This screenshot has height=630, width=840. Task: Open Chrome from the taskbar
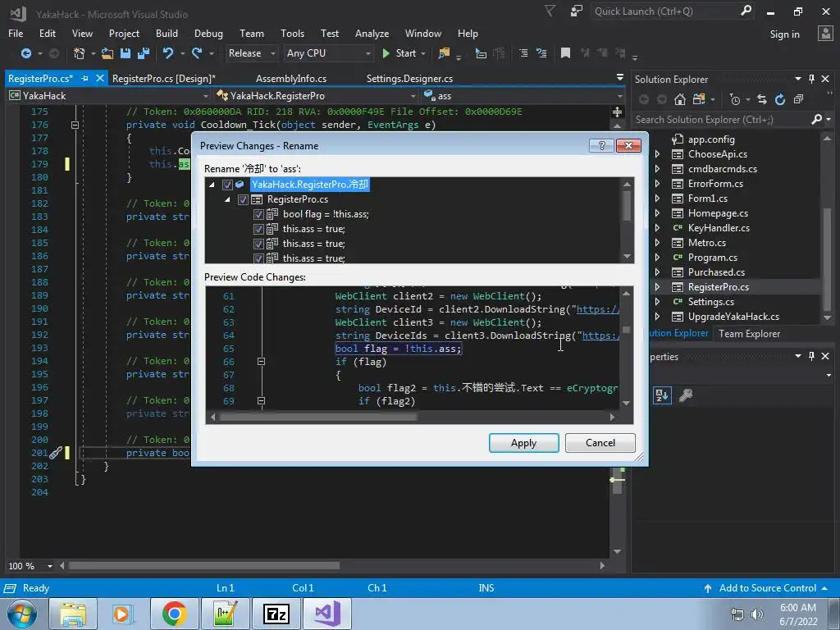pyautogui.click(x=174, y=614)
